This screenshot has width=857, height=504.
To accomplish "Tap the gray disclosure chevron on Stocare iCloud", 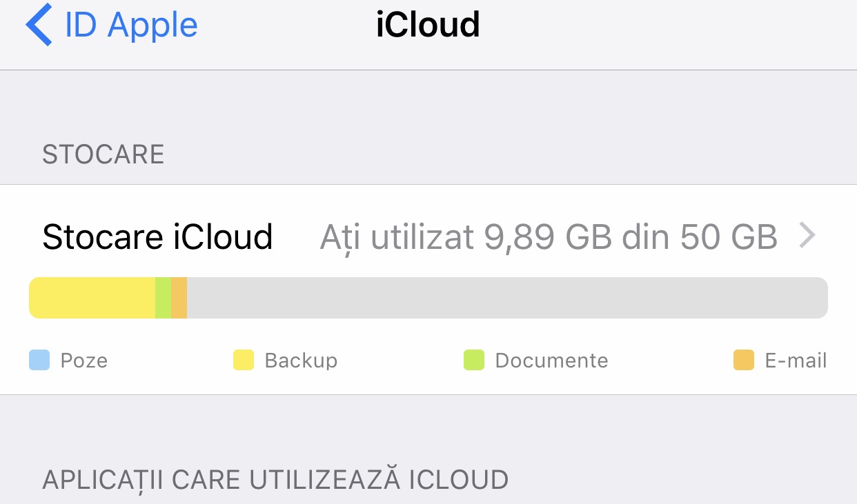I will (x=807, y=236).
